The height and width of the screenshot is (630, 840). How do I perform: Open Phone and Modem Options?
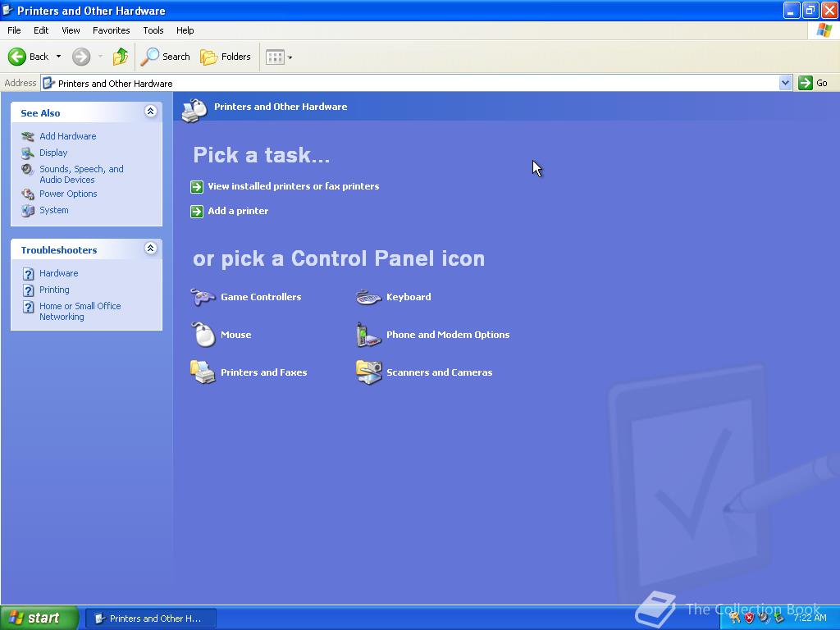(x=449, y=335)
